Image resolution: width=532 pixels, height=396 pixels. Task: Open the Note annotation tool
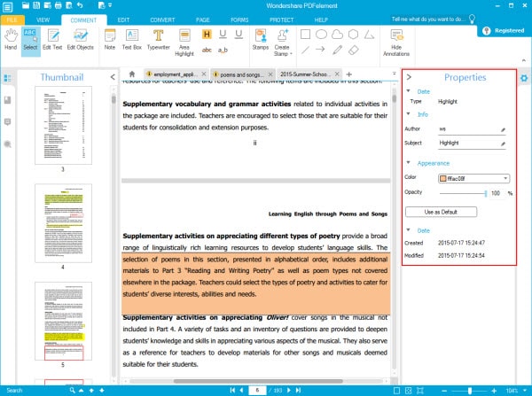coord(110,40)
